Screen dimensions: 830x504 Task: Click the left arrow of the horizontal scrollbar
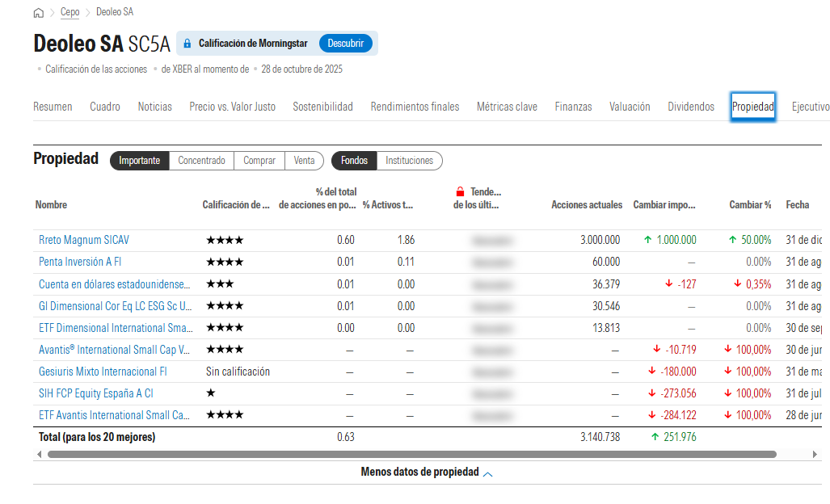pos(39,454)
